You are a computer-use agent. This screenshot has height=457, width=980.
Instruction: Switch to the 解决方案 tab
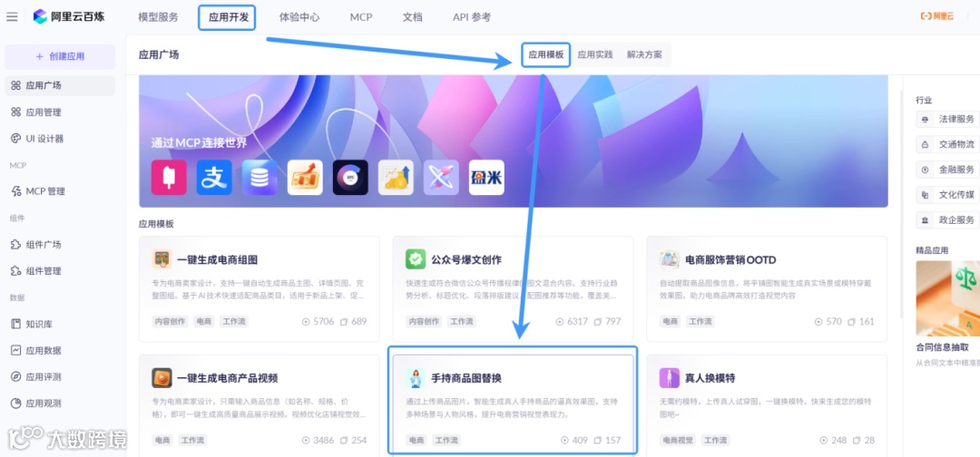click(x=644, y=54)
